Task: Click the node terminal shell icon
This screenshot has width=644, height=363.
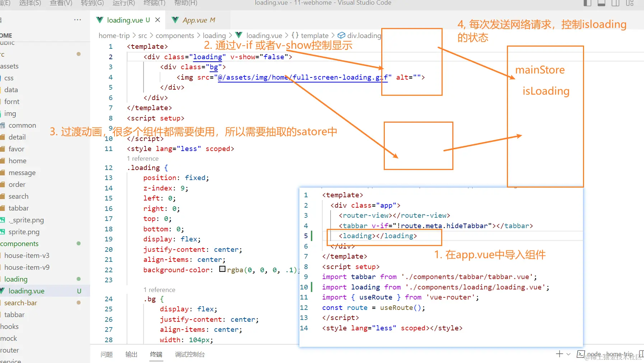Action: tap(580, 354)
